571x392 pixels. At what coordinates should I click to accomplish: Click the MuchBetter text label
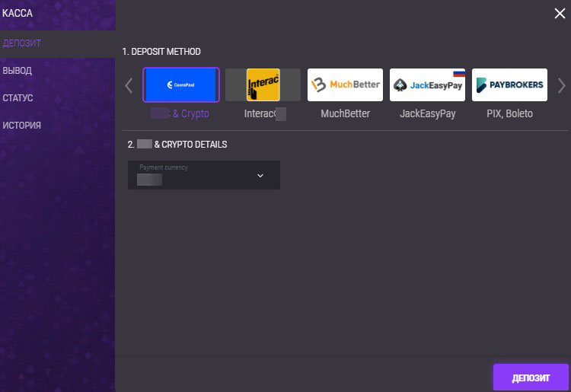345,114
